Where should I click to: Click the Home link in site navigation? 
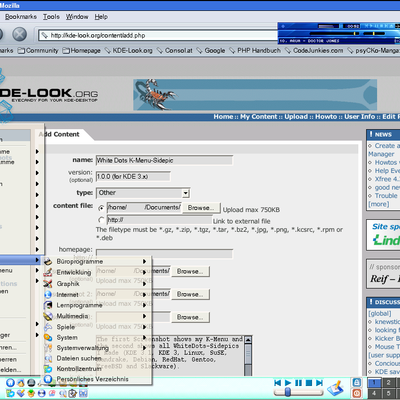[223, 117]
